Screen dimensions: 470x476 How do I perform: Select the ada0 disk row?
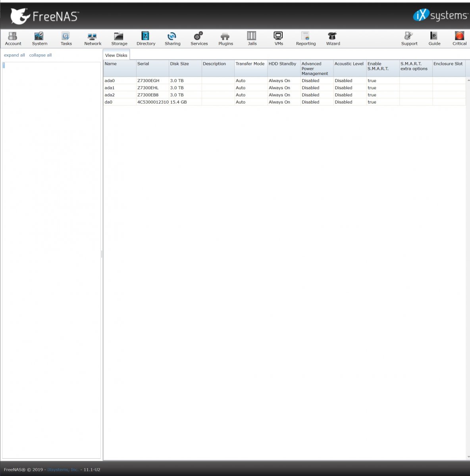pyautogui.click(x=284, y=81)
